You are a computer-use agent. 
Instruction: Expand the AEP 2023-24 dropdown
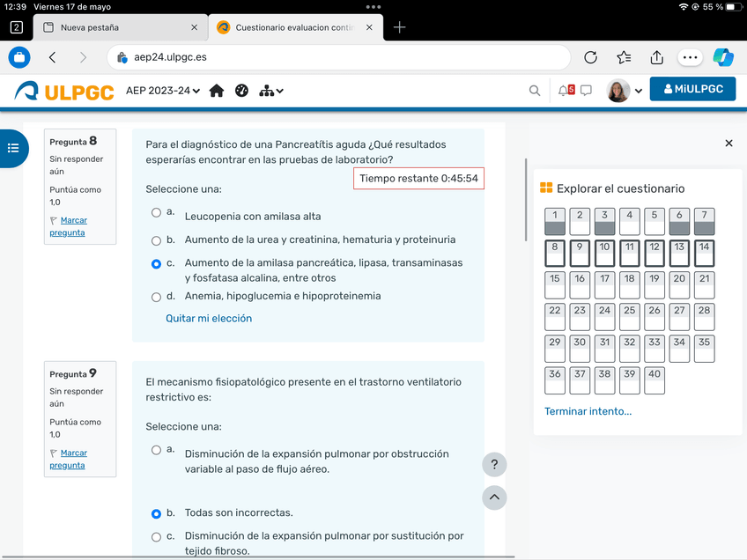tap(163, 91)
